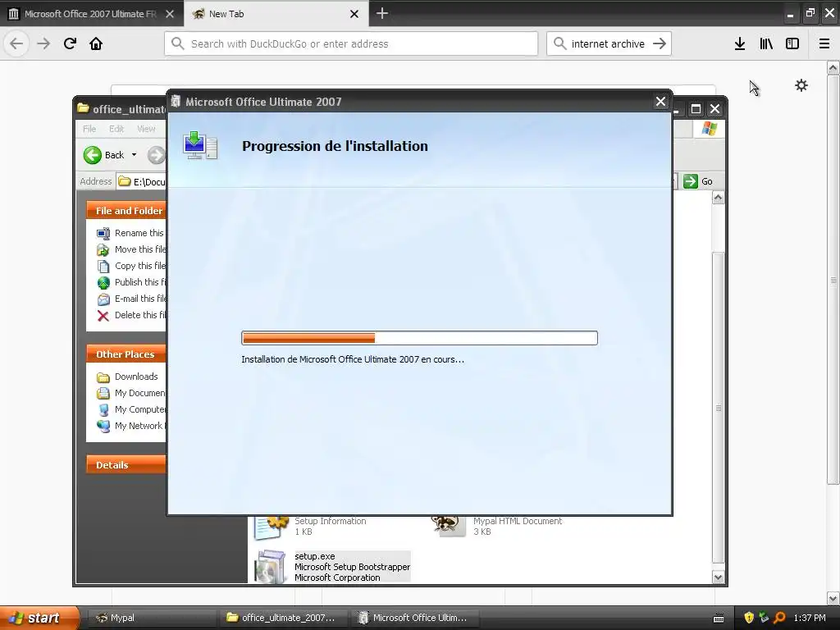840x630 pixels.
Task: Switch to Mypal in the taskbar
Action: [x=151, y=618]
